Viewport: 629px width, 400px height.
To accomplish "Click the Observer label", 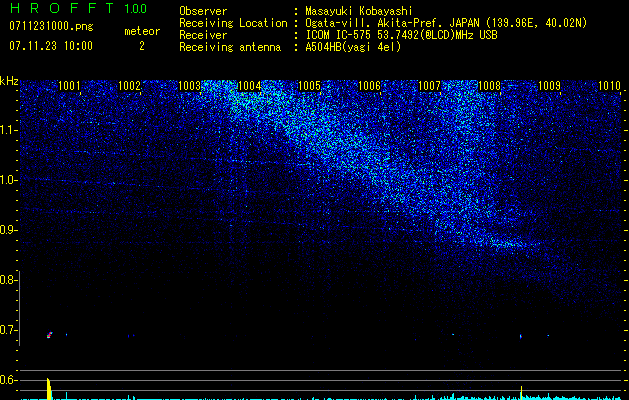I will pos(203,11).
